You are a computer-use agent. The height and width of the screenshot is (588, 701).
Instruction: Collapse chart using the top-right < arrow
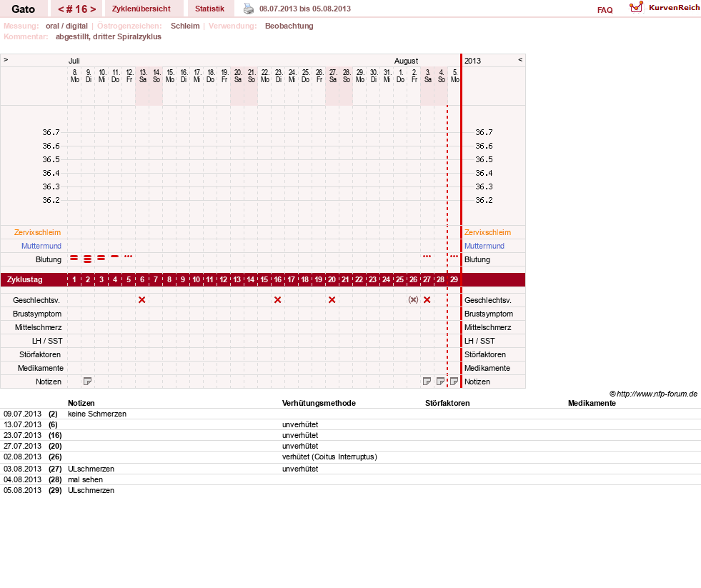click(x=520, y=60)
